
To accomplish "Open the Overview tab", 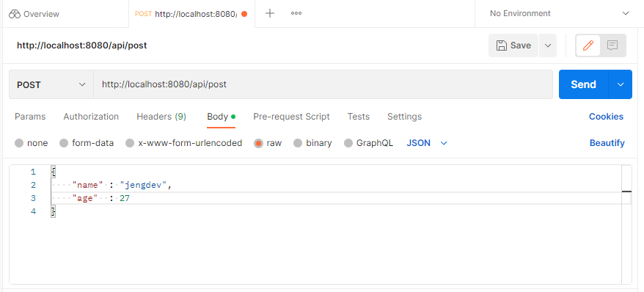I will (x=34, y=14).
